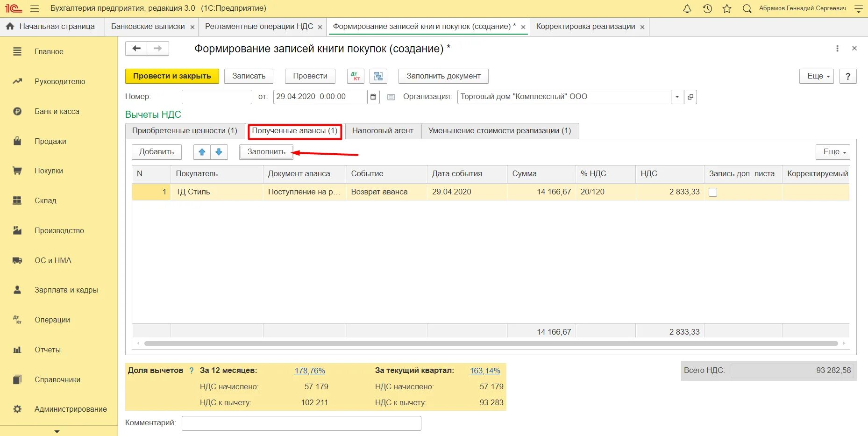Select ТД Стиль cell in table
Image resolution: width=868 pixels, height=436 pixels.
point(217,192)
